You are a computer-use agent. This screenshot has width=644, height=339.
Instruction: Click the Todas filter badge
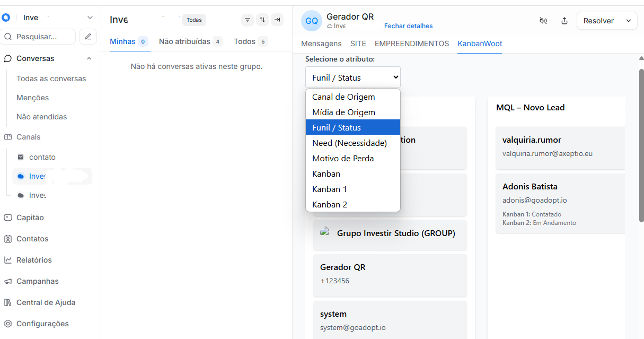pyautogui.click(x=194, y=20)
